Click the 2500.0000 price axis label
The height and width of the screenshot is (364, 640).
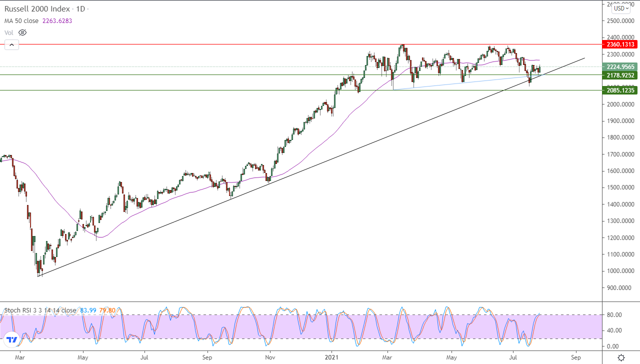click(x=620, y=21)
